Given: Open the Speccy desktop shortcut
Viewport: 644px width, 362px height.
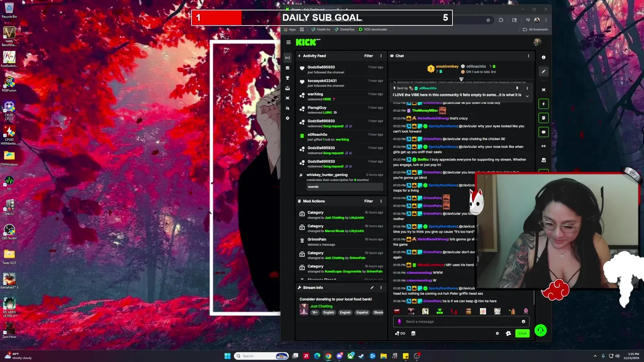Looking at the screenshot, I should tap(9, 207).
